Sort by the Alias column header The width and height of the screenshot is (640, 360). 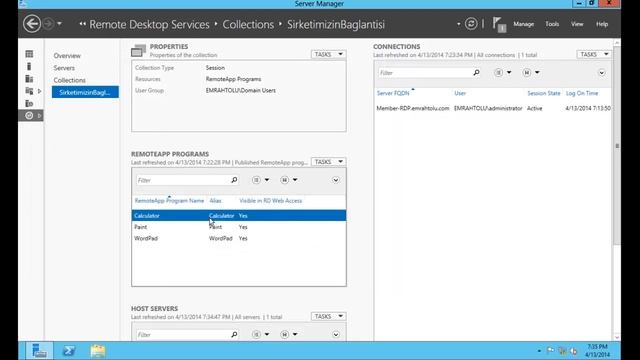pyautogui.click(x=215, y=201)
